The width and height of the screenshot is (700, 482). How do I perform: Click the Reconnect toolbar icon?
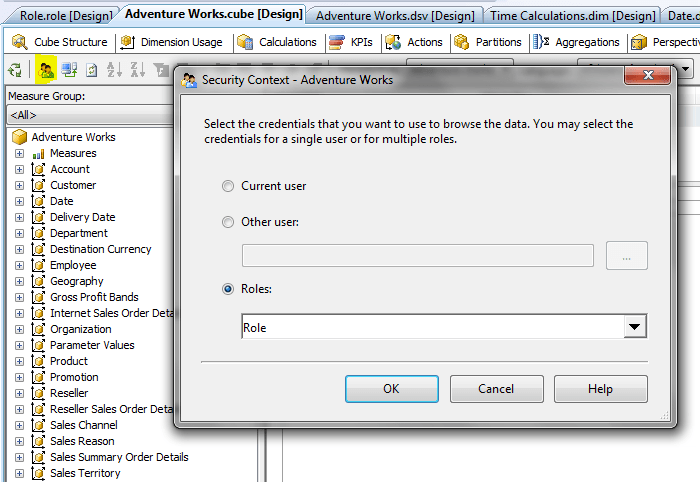(69, 70)
